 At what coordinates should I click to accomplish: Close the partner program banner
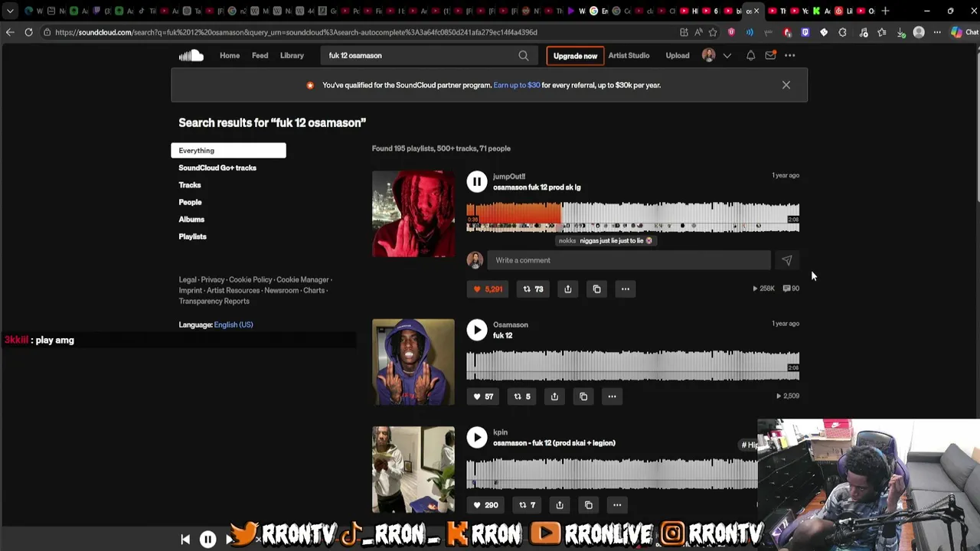786,85
